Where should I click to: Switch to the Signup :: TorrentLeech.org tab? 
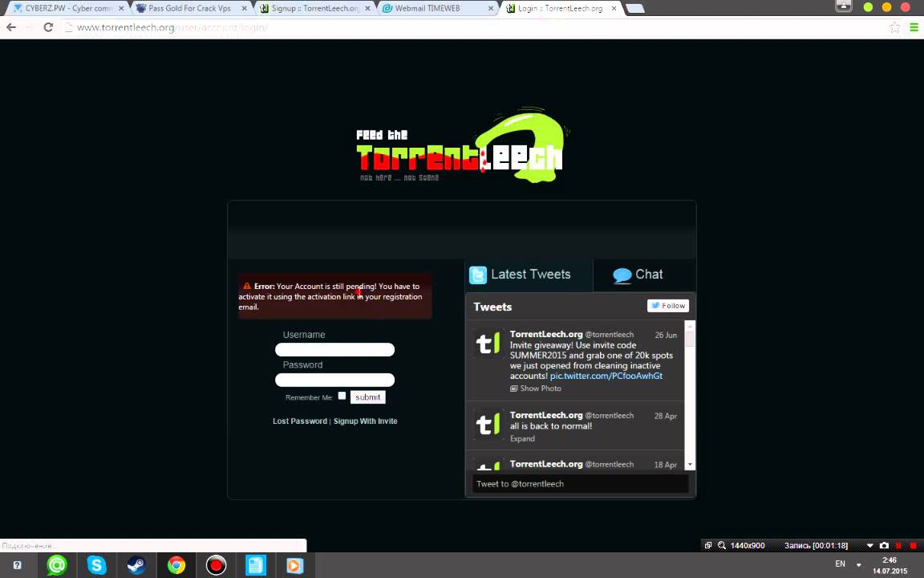point(314,8)
